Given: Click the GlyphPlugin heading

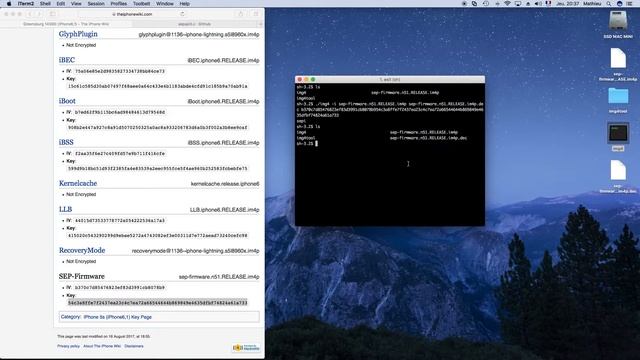Looking at the screenshot, I should [78, 34].
